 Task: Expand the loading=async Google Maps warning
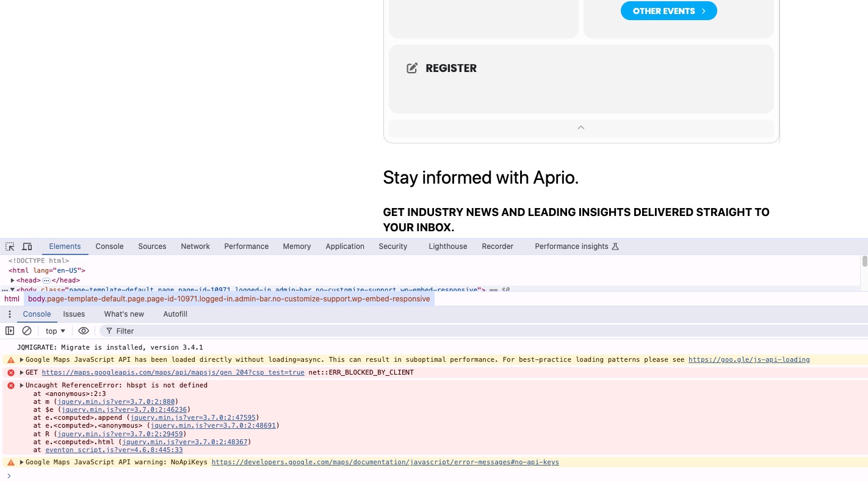pos(22,360)
